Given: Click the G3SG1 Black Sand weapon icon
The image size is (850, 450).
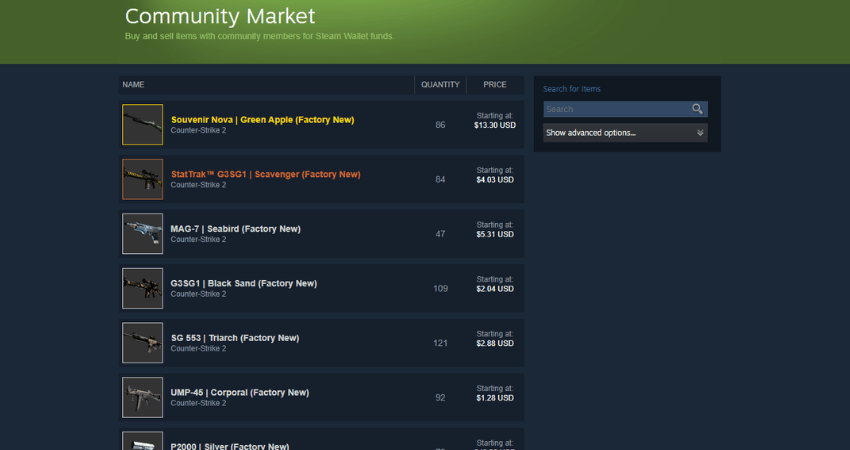Looking at the screenshot, I should (x=142, y=288).
